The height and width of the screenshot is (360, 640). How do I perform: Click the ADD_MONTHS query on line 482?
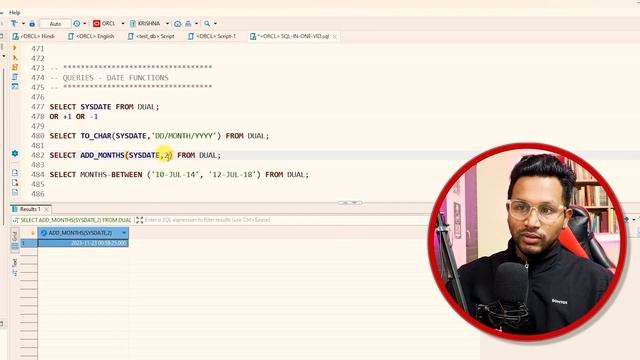pos(135,155)
